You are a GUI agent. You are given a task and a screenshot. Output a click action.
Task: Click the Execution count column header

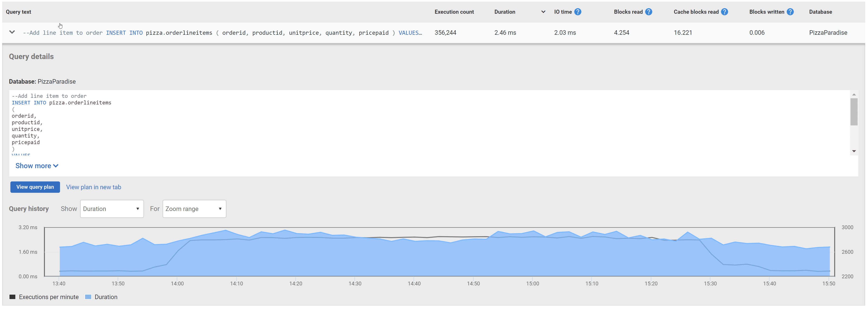(x=454, y=11)
